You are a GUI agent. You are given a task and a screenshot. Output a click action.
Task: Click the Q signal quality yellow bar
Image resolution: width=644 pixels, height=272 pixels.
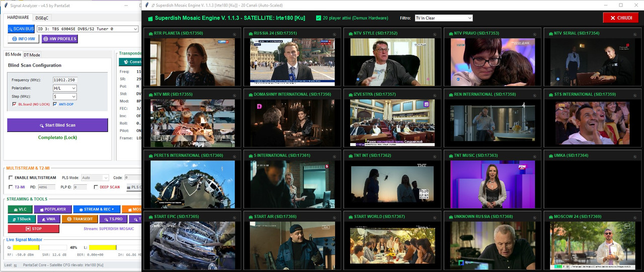click(x=26, y=247)
